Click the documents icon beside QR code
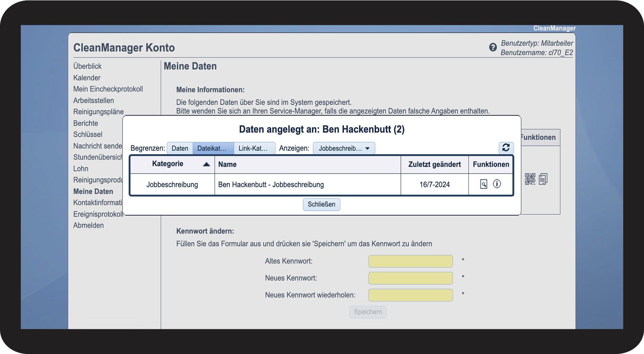 [543, 179]
